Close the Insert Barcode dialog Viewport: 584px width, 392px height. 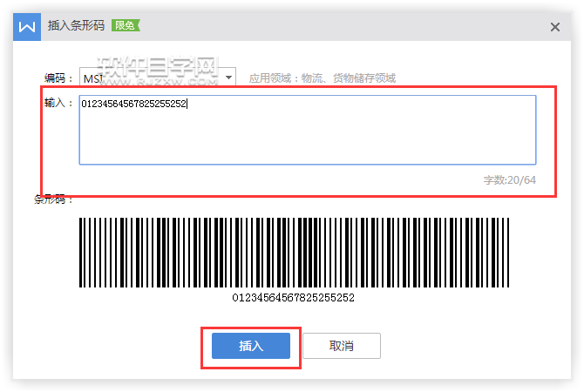point(555,27)
